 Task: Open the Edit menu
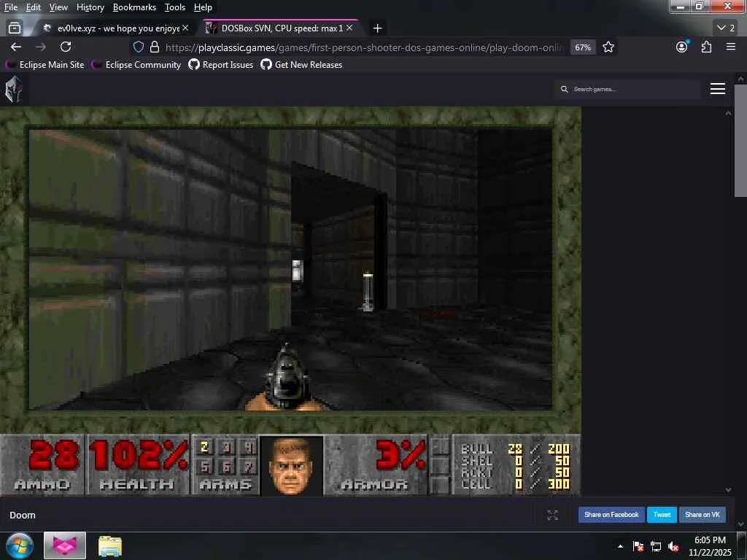pos(33,7)
